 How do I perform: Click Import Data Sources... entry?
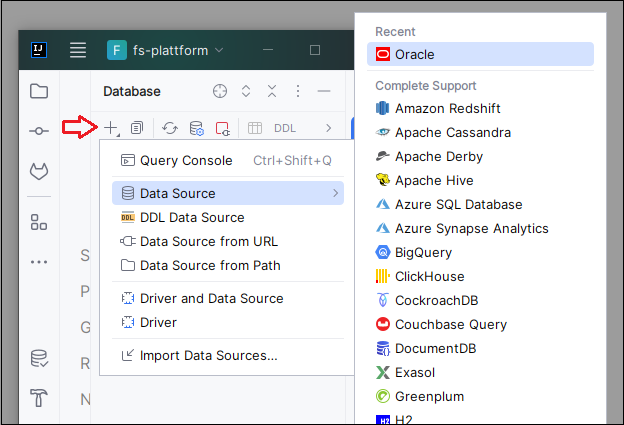click(x=228, y=355)
